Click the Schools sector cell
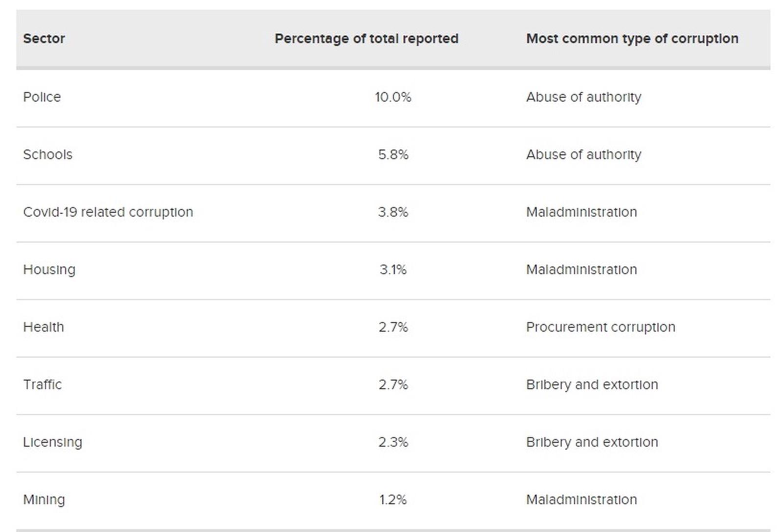The image size is (783, 532). click(x=47, y=155)
